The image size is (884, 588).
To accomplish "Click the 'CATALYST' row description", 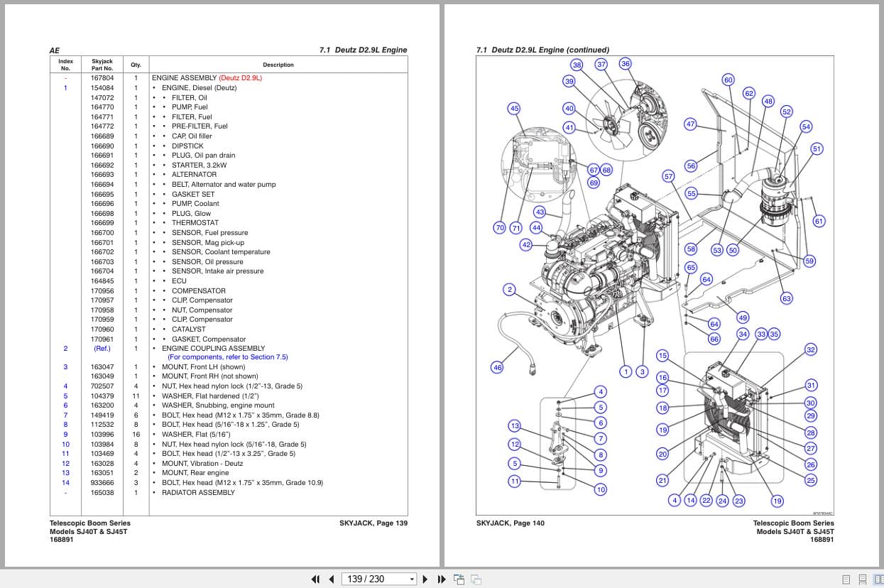I will (x=188, y=330).
